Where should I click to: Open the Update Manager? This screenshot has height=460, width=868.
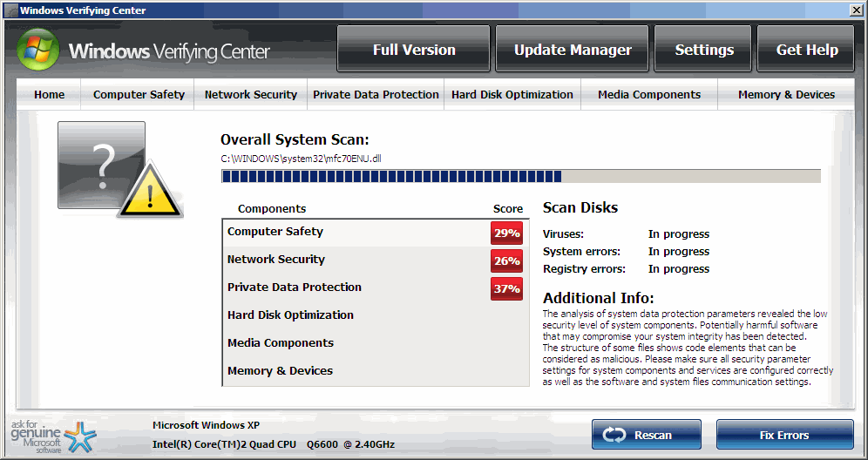click(x=573, y=50)
